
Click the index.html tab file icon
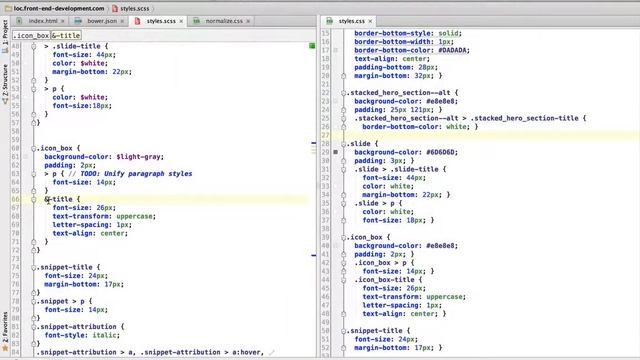(19, 21)
